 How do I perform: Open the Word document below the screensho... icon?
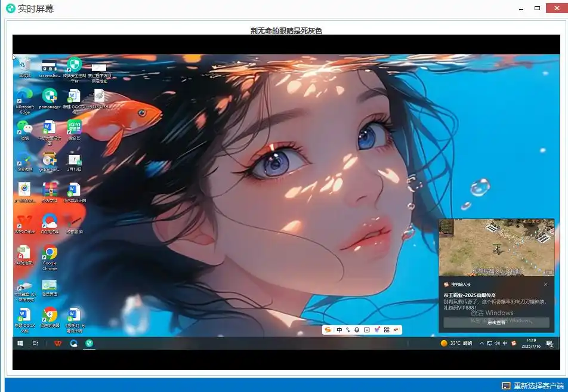pyautogui.click(x=50, y=132)
